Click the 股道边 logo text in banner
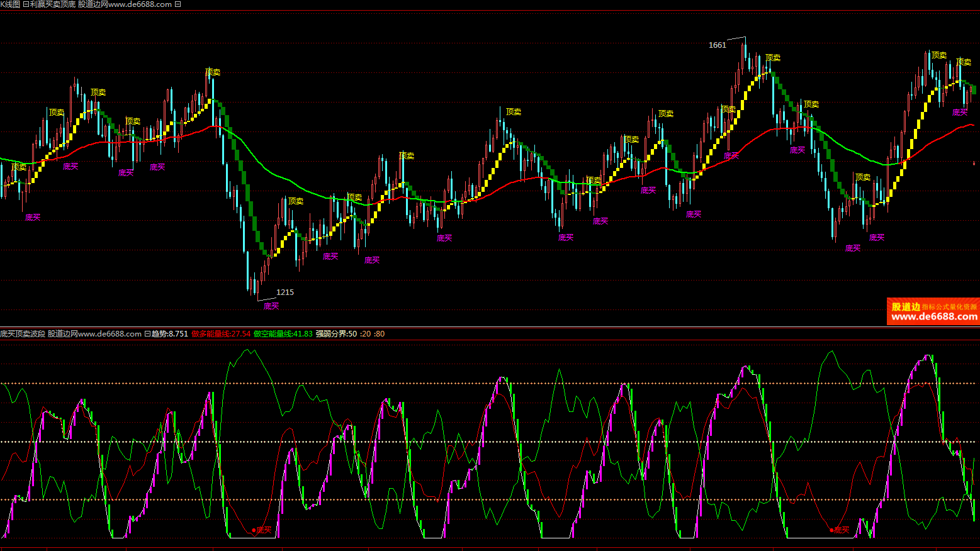980x551 pixels. coord(906,307)
